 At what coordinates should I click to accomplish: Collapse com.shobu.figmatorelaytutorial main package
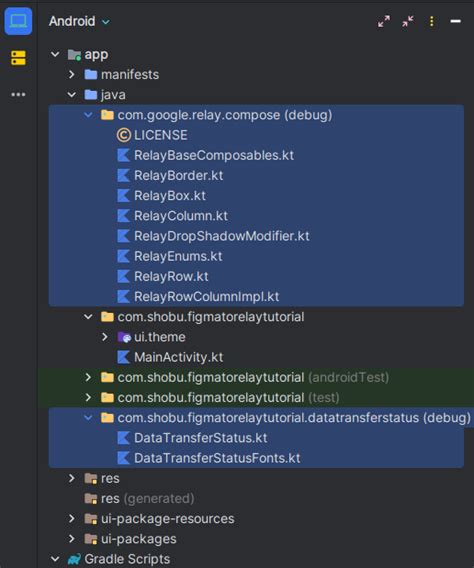(88, 317)
